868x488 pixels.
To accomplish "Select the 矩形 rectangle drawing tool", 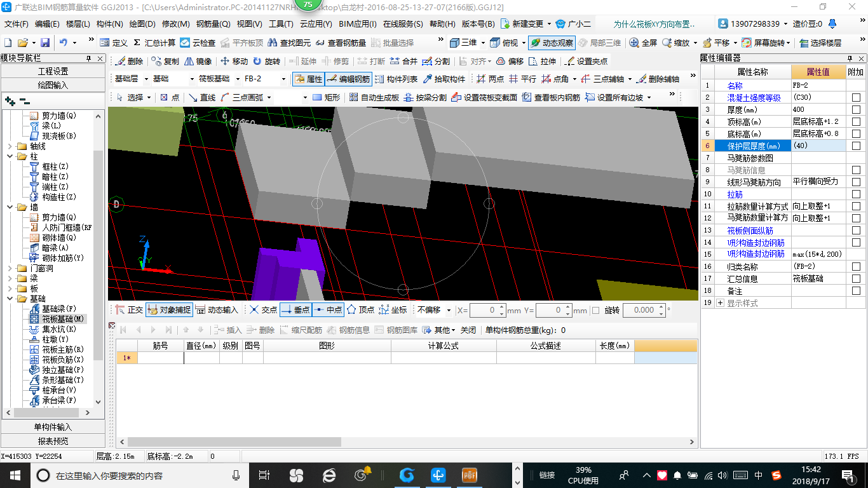I will pos(326,97).
